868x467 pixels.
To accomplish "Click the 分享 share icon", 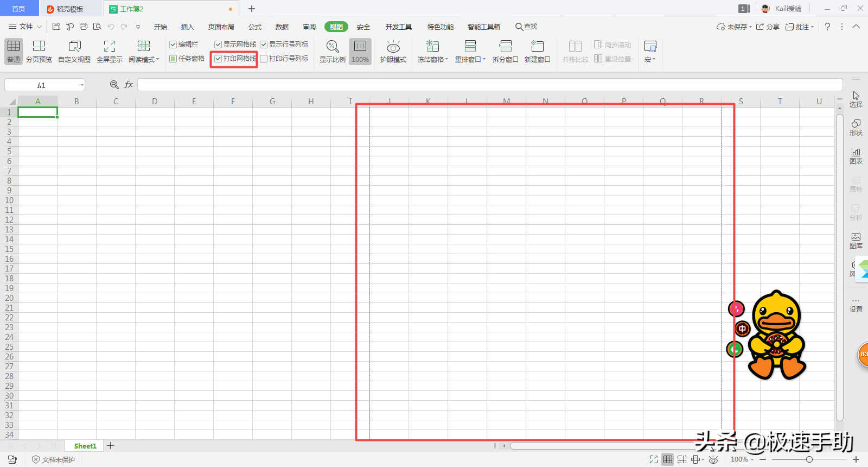I will pyautogui.click(x=768, y=27).
